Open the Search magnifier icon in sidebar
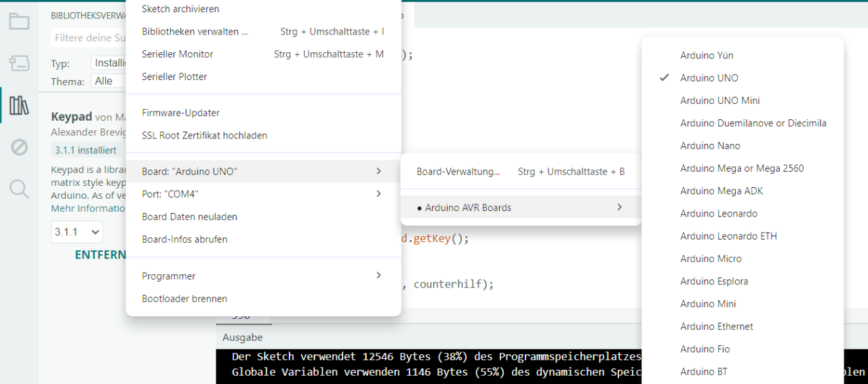868x384 pixels. [x=19, y=189]
